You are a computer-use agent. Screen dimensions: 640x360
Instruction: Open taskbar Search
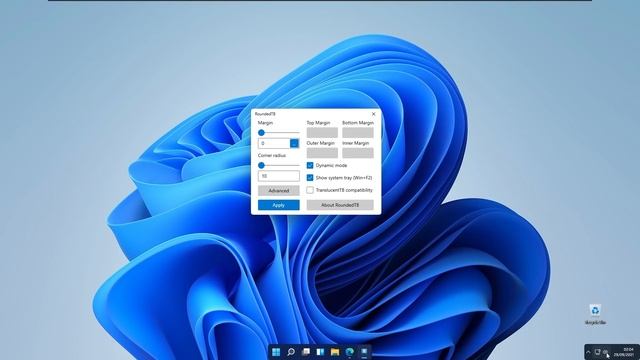pos(291,352)
